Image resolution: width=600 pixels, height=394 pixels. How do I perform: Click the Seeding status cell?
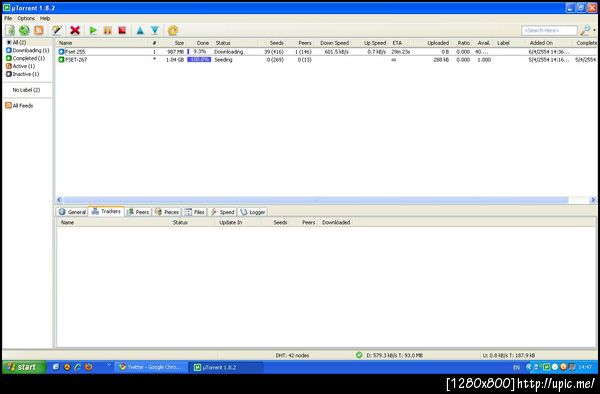pyautogui.click(x=223, y=60)
